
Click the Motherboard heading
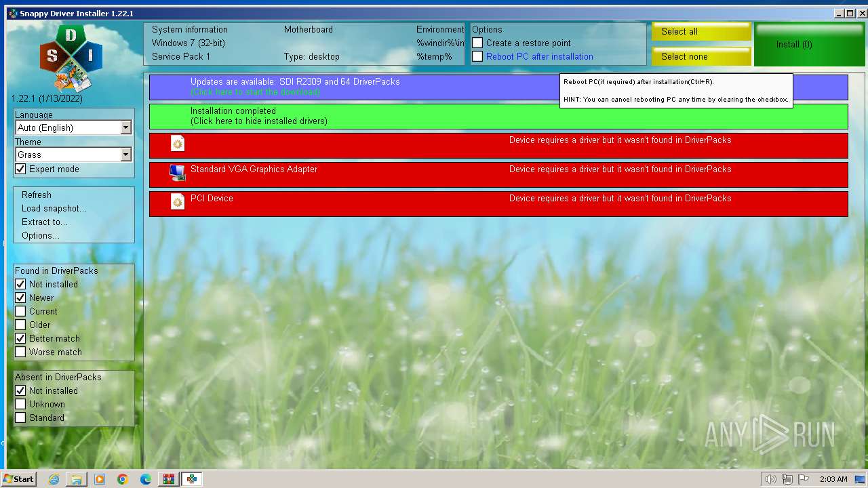click(x=309, y=29)
